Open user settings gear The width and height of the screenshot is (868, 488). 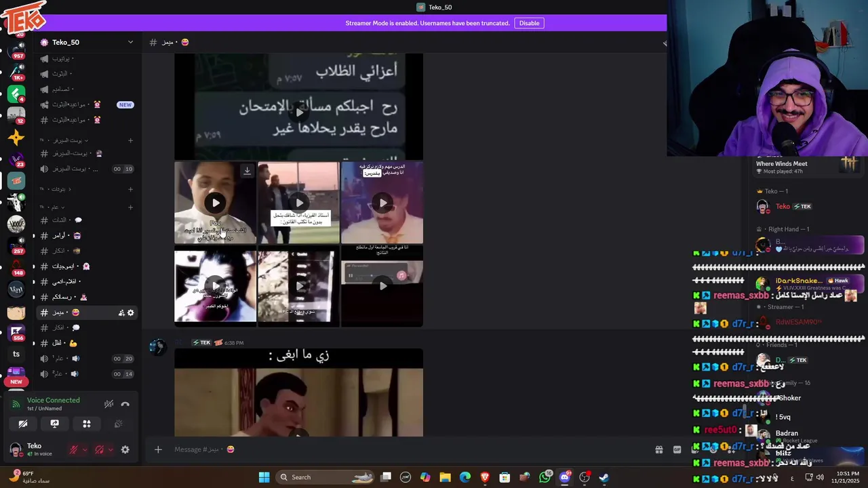coord(125,449)
